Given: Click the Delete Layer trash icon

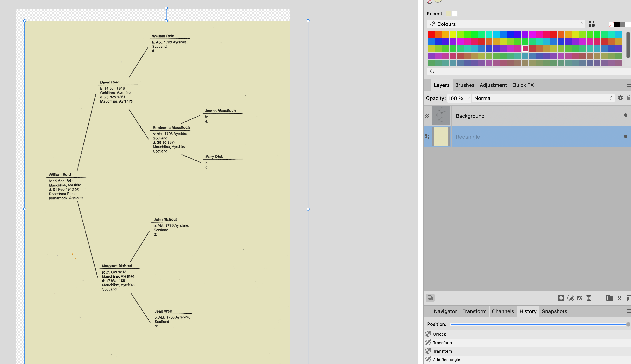Looking at the screenshot, I should (x=629, y=298).
